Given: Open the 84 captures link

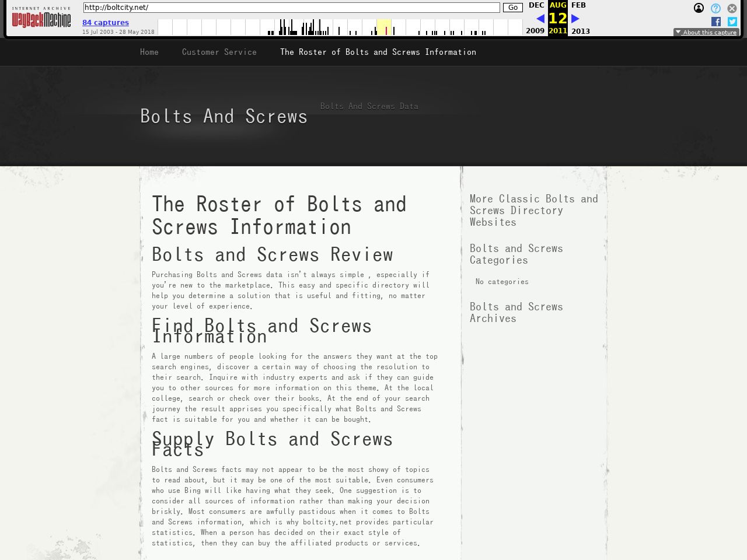Looking at the screenshot, I should (x=106, y=23).
